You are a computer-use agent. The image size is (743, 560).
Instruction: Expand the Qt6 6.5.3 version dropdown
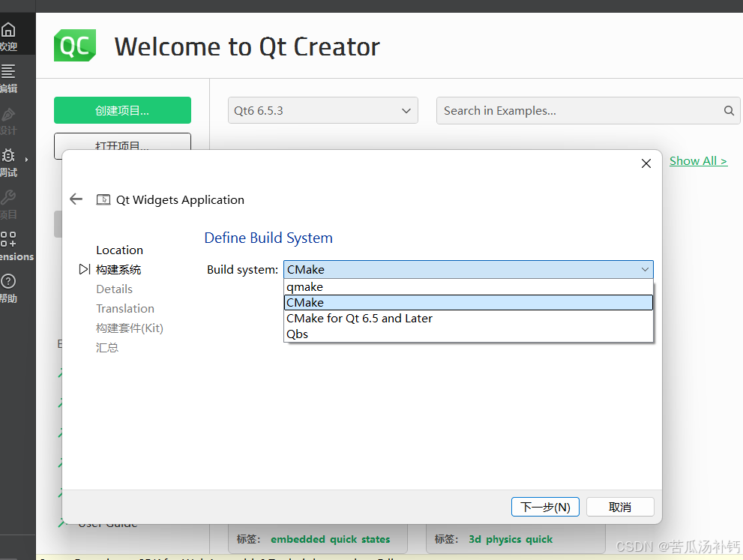tap(322, 111)
